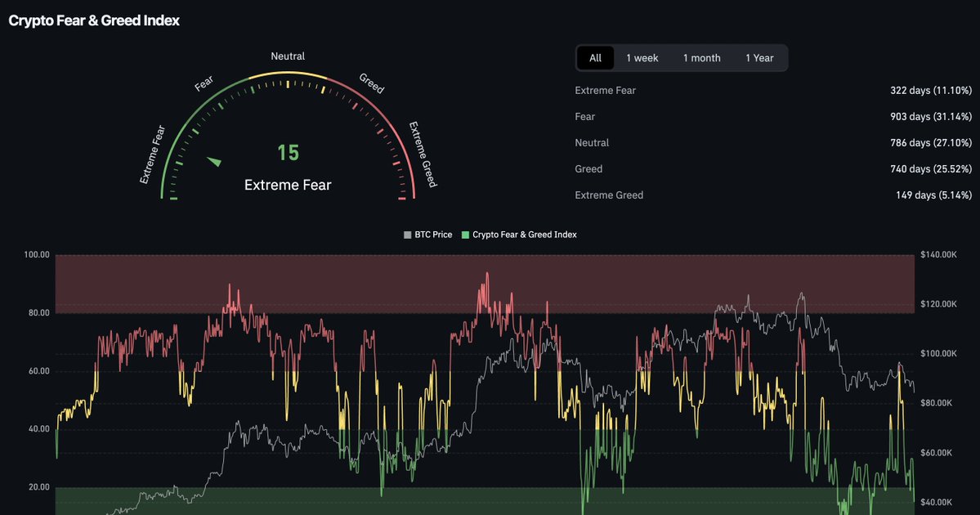Click the 20.00 left axis label
980x515 pixels.
(x=38, y=487)
